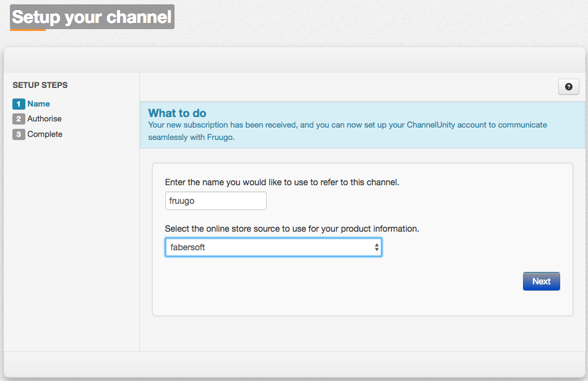Image resolution: width=588 pixels, height=381 pixels.
Task: Click the subscription received message text
Action: pos(347,131)
